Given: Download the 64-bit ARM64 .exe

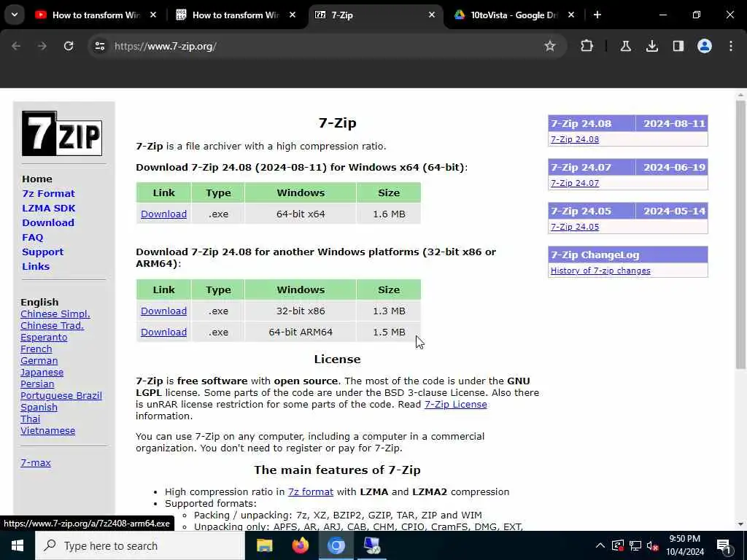Looking at the screenshot, I should (x=164, y=332).
